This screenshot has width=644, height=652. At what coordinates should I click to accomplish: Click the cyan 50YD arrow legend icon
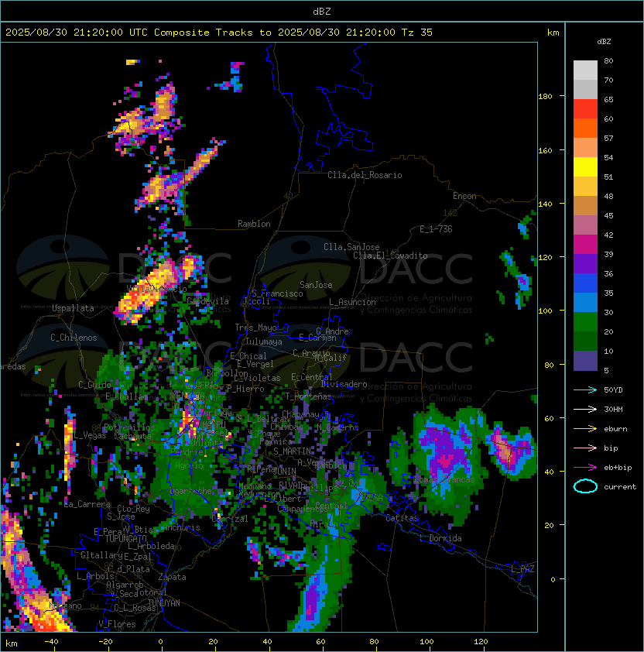tap(585, 389)
